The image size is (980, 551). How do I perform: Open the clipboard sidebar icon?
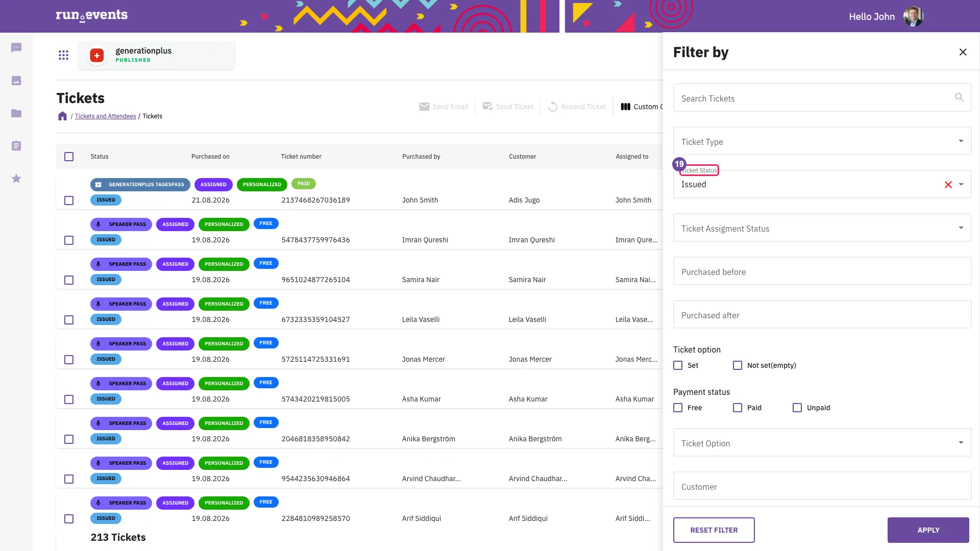pyautogui.click(x=16, y=146)
